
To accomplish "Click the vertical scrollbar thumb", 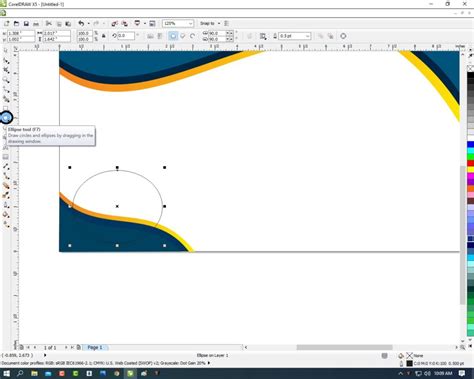I will pyautogui.click(x=463, y=235).
